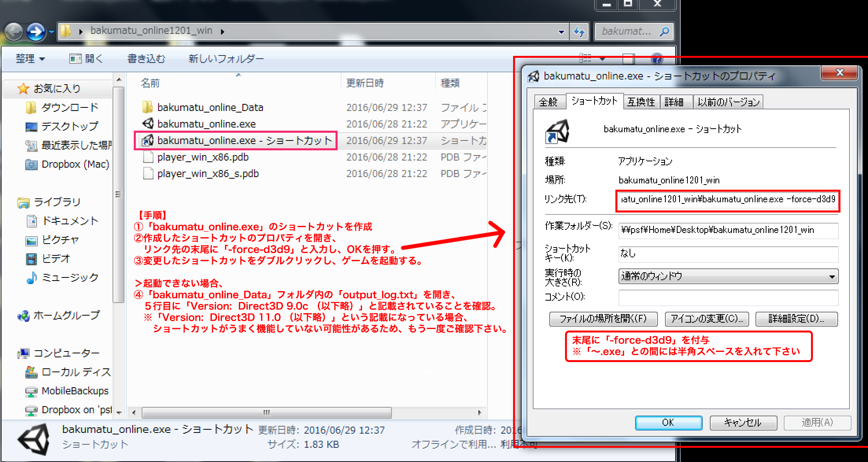Viewport: 868px width, 462px height.
Task: Select ライブラリ in sidebar
Action: [57, 202]
